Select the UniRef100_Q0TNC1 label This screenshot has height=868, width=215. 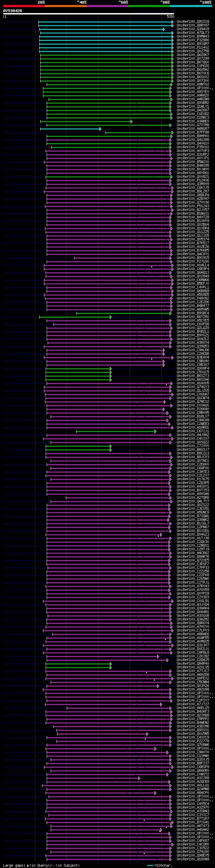pos(193,460)
